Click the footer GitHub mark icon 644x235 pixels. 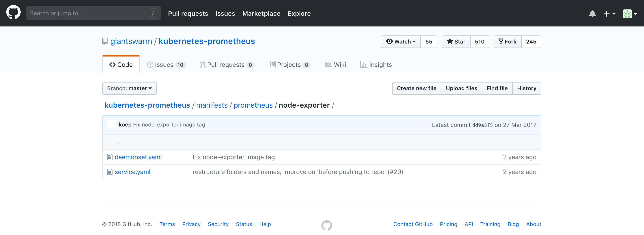coord(326,225)
